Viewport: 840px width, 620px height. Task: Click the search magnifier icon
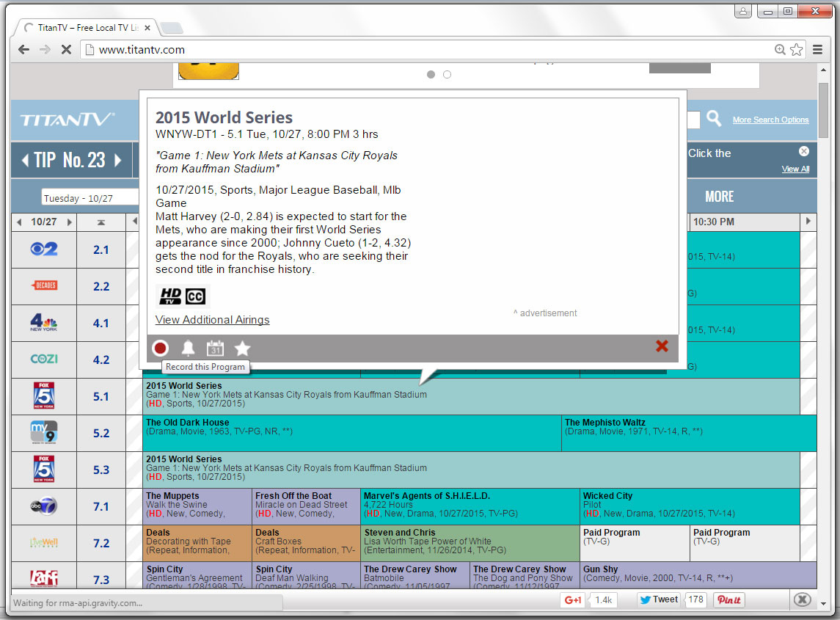point(714,118)
